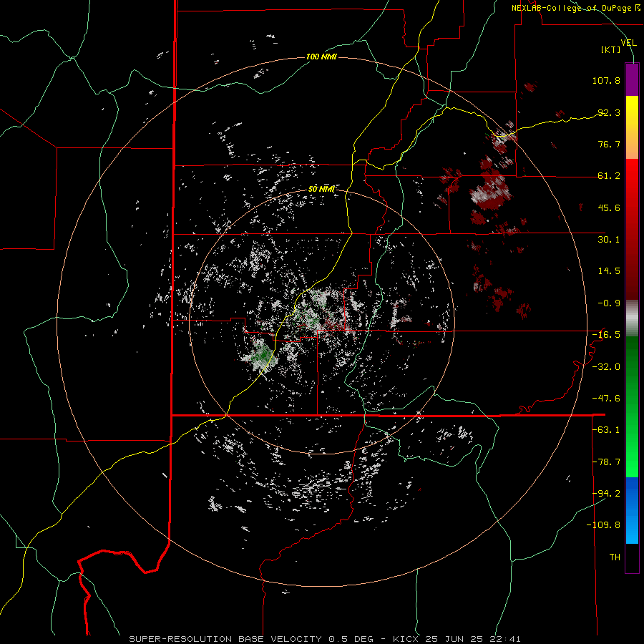Click the 14.5 legend value
The image size is (644, 644).
coord(609,271)
